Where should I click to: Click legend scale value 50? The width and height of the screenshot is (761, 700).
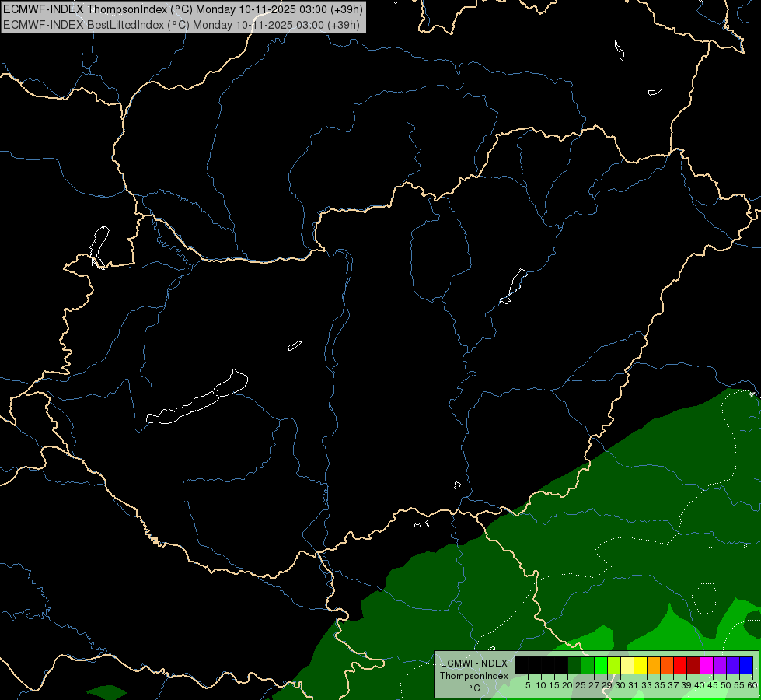(x=726, y=685)
